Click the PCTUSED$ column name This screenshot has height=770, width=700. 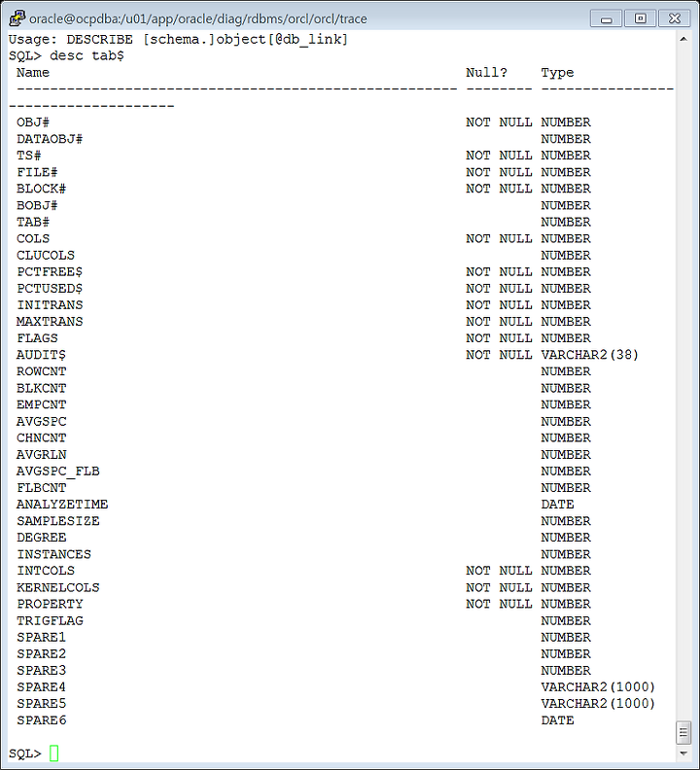tap(50, 289)
